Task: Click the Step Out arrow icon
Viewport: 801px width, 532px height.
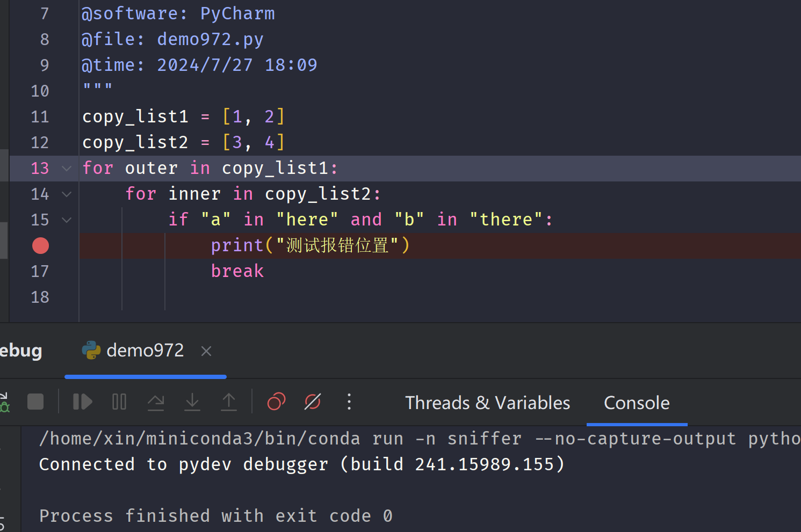Action: coord(229,402)
